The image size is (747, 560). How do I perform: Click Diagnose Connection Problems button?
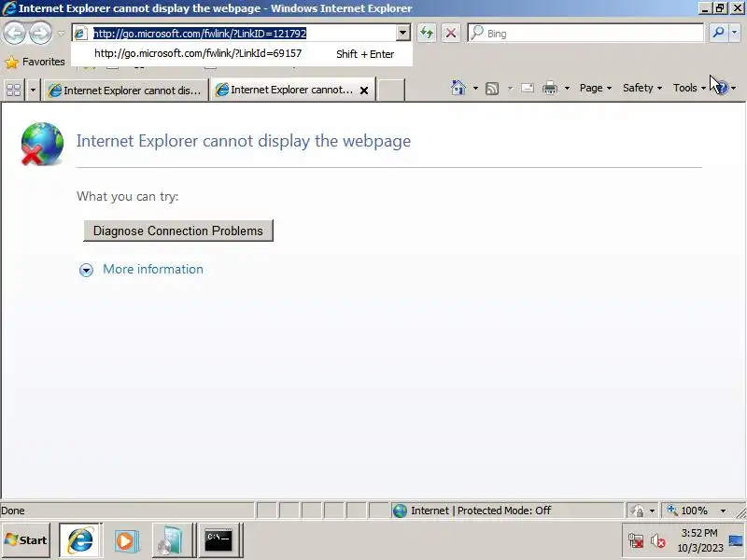coord(178,231)
